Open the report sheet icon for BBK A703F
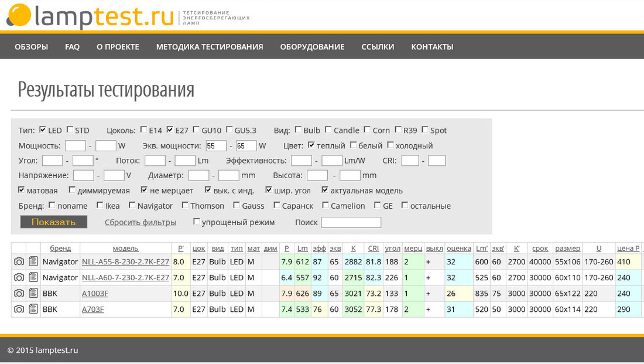The image size is (644, 364). (33, 308)
